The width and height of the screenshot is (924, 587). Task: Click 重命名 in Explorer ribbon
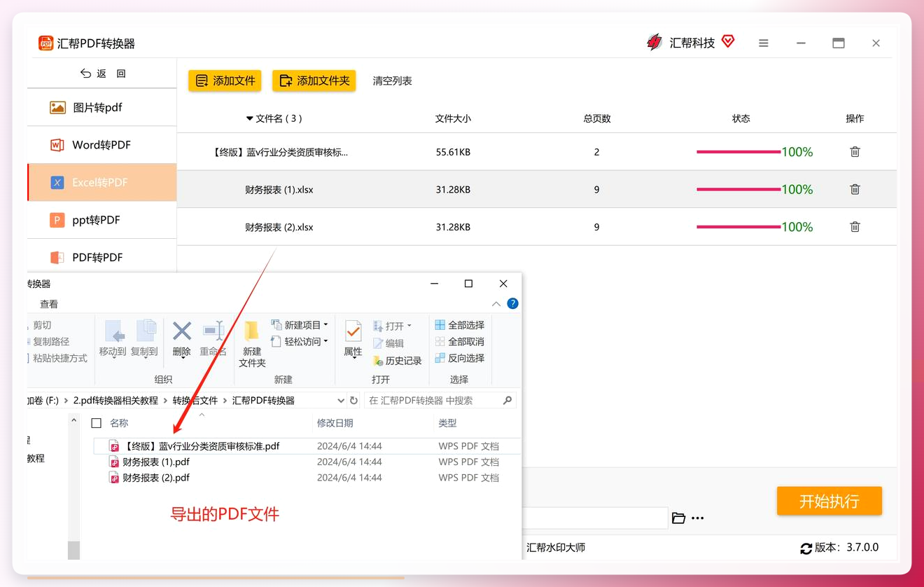tap(213, 339)
